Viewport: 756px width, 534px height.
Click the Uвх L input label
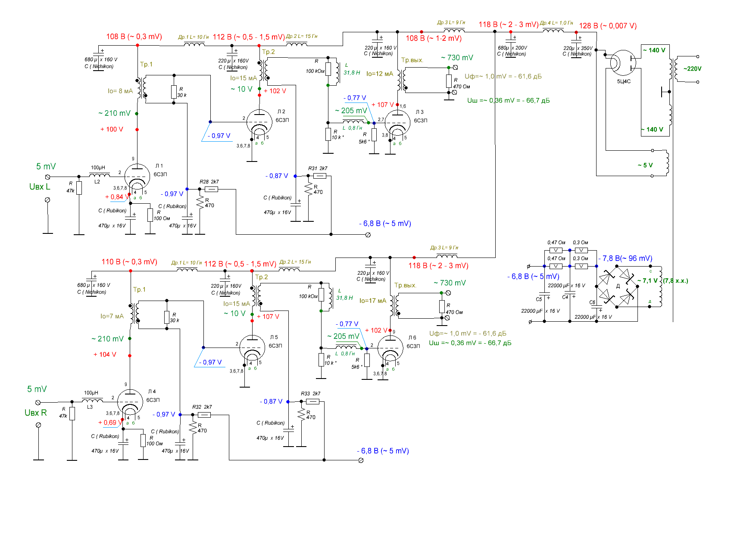click(x=40, y=187)
